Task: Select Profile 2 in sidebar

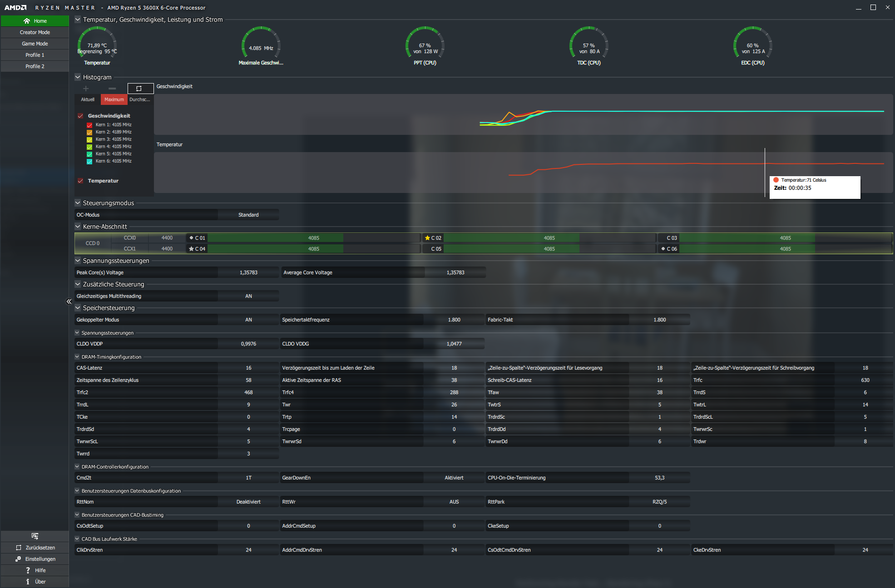Action: (35, 66)
